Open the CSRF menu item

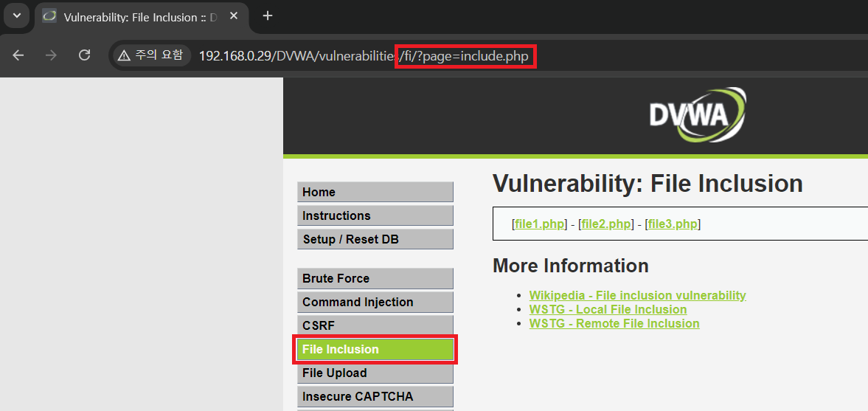point(375,325)
